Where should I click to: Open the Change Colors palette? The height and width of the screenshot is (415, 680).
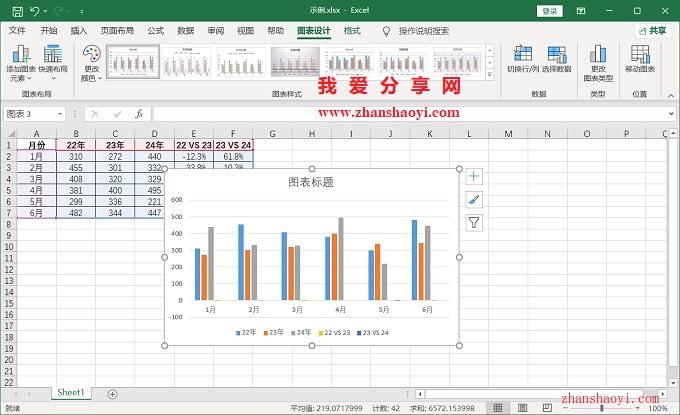[92, 63]
